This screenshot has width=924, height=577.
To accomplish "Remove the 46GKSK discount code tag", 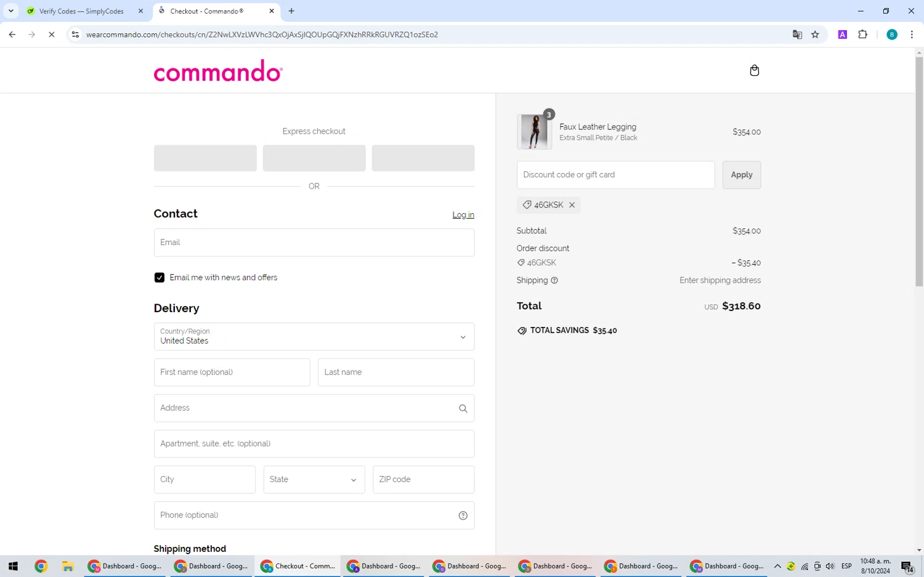I will [572, 205].
